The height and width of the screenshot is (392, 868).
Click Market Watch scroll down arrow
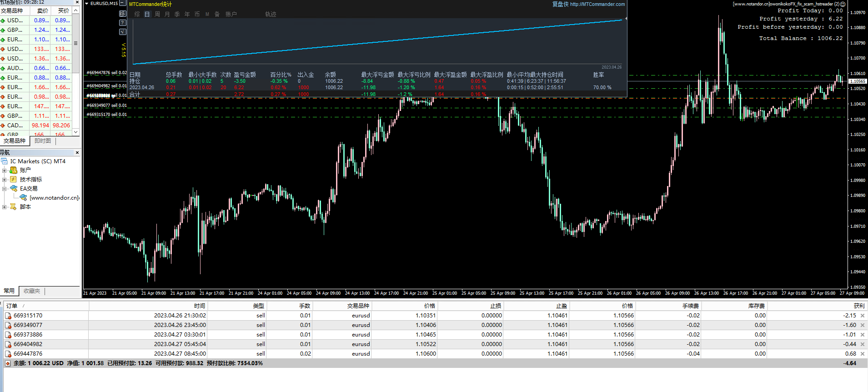coord(76,132)
